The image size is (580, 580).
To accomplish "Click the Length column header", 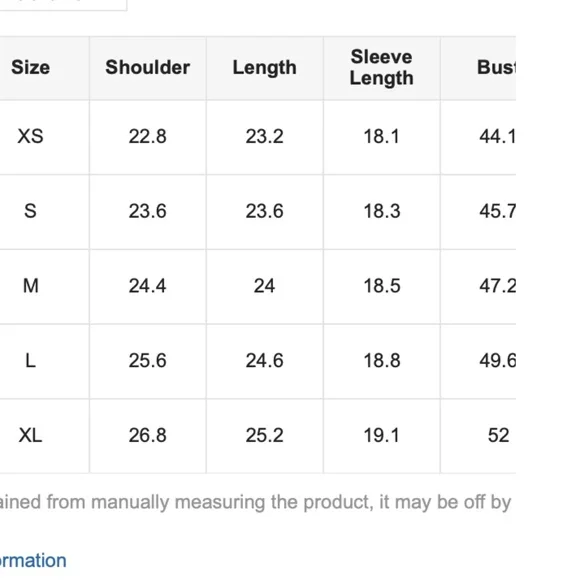I will (x=264, y=68).
